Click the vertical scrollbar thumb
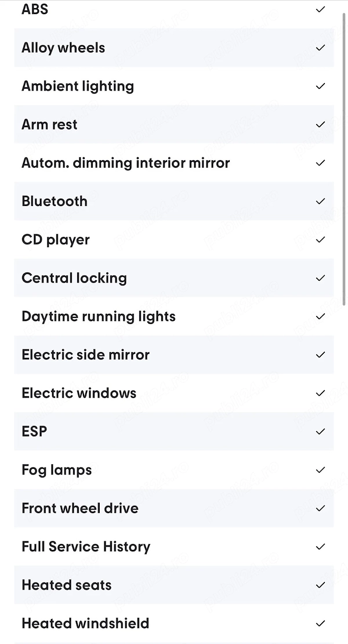The height and width of the screenshot is (644, 348). pyautogui.click(x=344, y=159)
